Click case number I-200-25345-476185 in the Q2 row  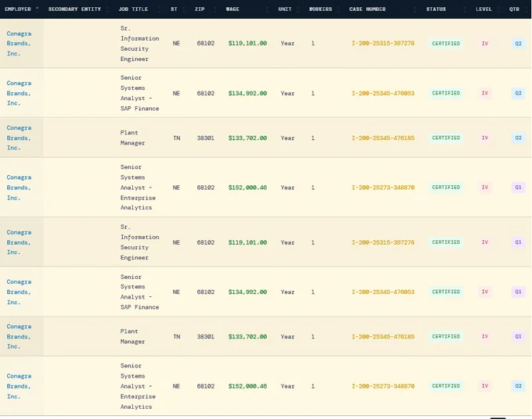coord(383,138)
